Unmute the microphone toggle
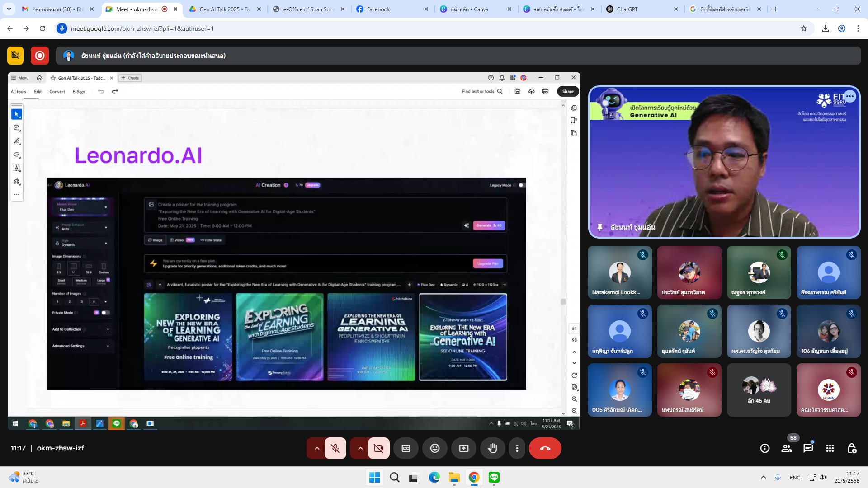 coord(335,448)
